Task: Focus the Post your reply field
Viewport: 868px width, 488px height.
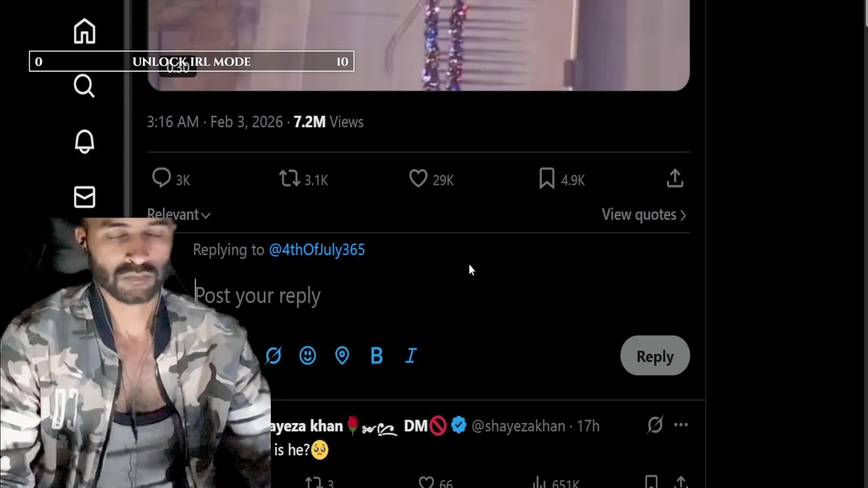Action: coord(441,296)
